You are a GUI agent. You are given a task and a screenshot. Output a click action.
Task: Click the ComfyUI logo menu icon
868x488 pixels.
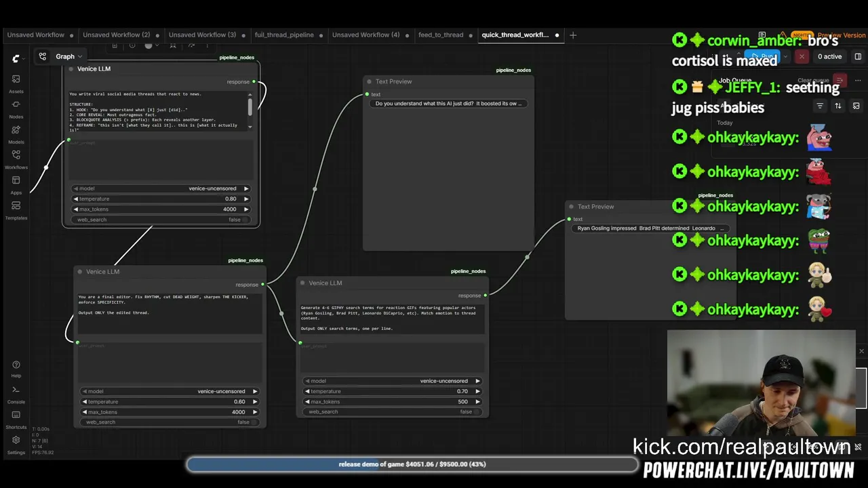pos(16,58)
